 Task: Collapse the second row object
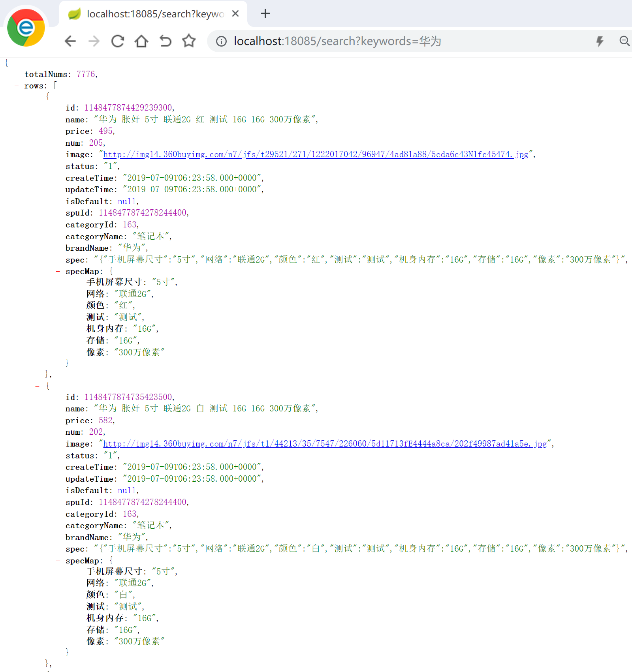tap(38, 386)
